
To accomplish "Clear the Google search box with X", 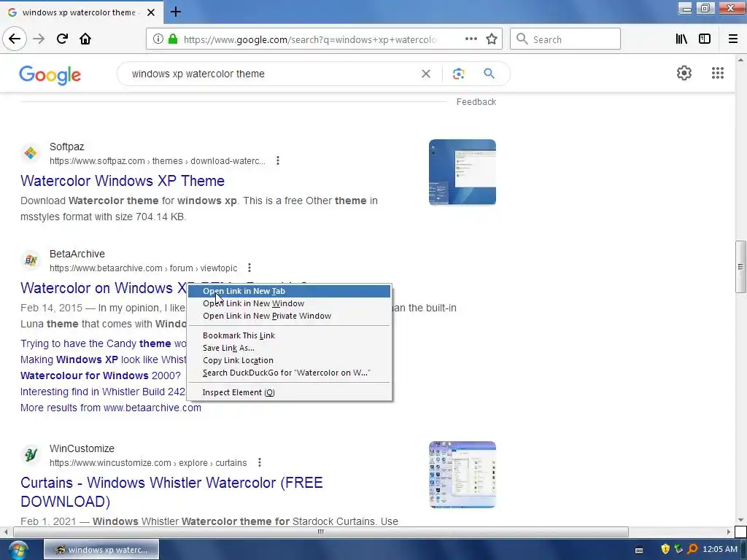I will (426, 74).
